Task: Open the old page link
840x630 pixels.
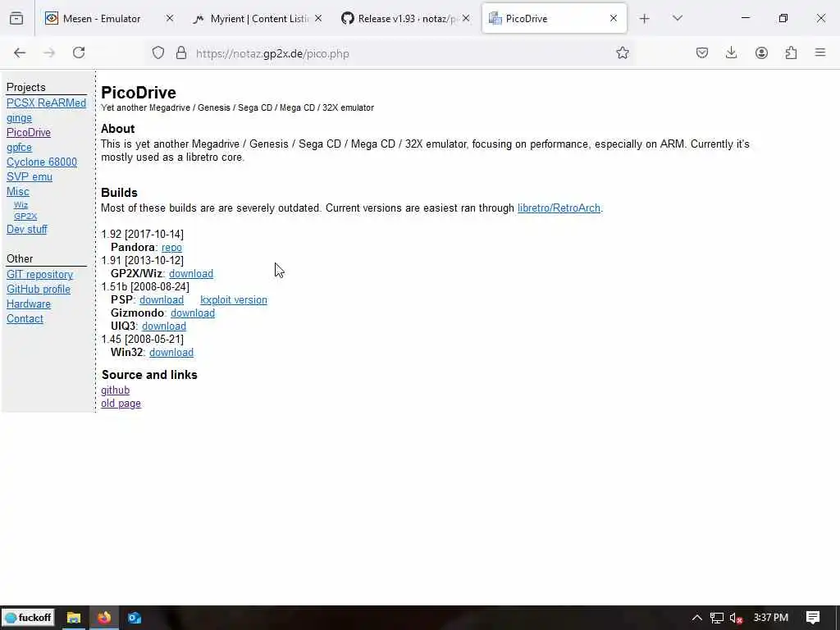Action: pyautogui.click(x=121, y=404)
